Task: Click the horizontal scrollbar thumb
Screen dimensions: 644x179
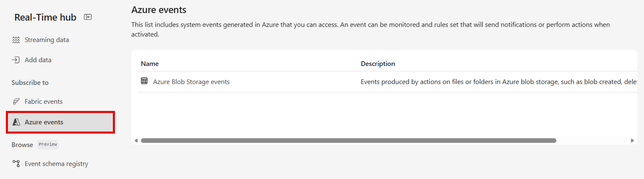Action: tap(348, 140)
